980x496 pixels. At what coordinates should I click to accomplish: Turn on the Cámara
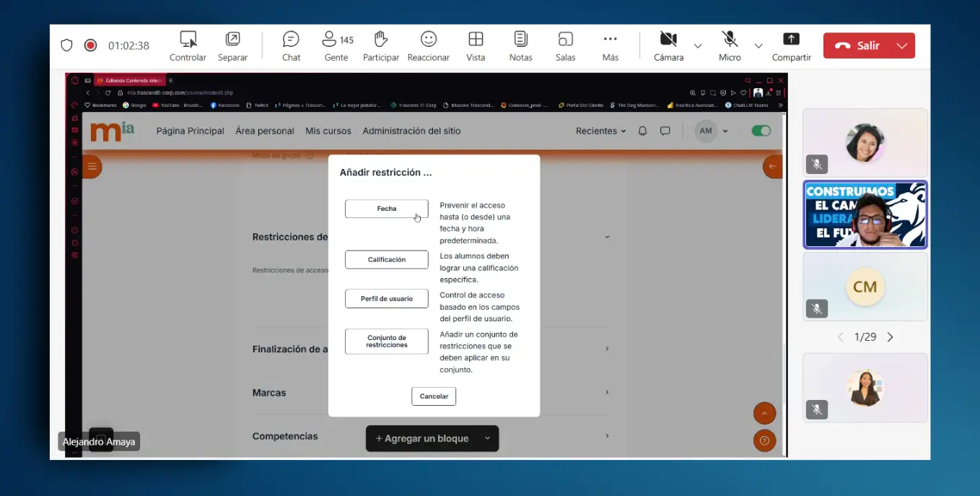pos(668,45)
